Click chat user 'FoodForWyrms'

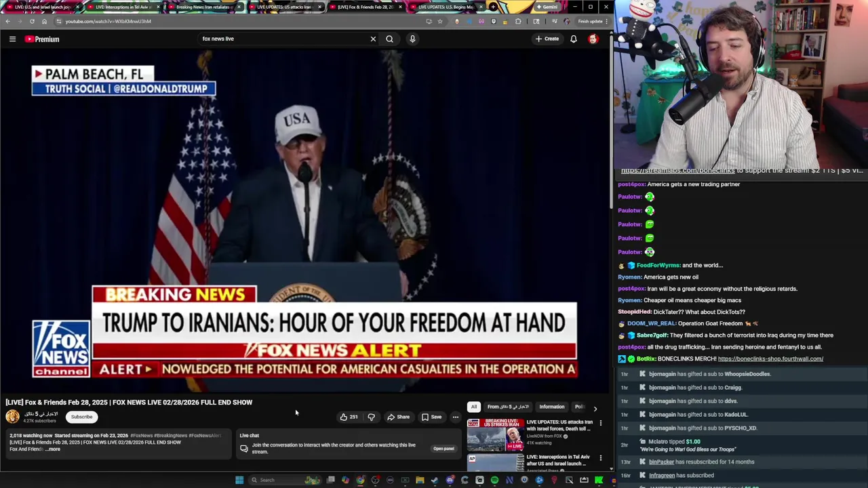[x=658, y=266]
